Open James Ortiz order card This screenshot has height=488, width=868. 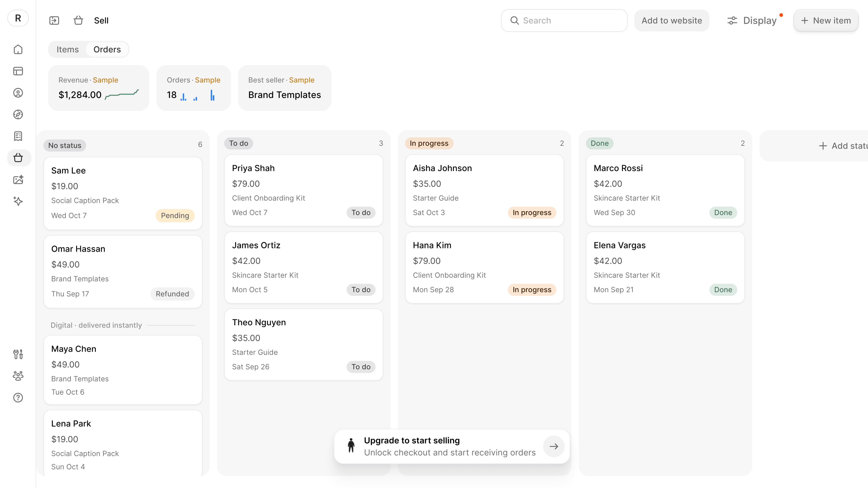[304, 267]
